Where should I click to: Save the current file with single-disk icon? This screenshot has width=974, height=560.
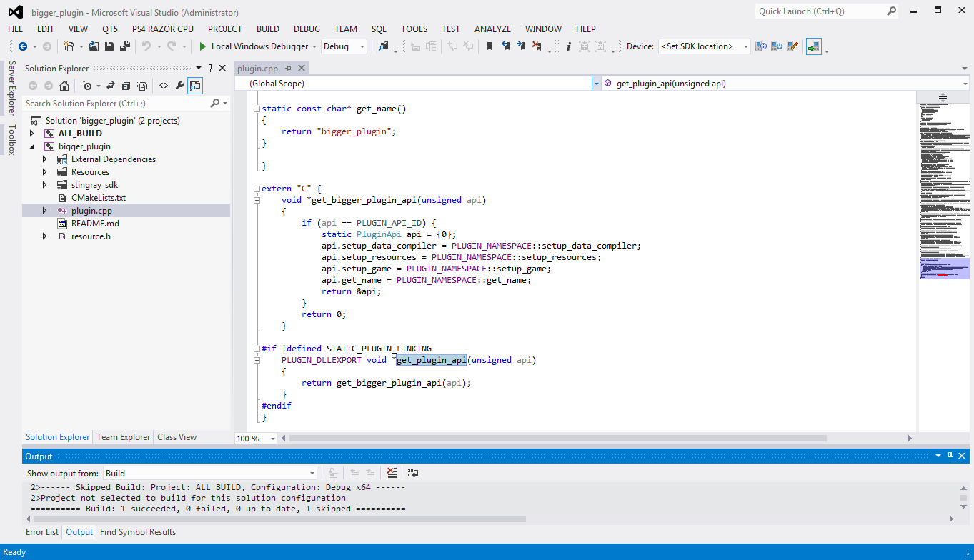[109, 46]
